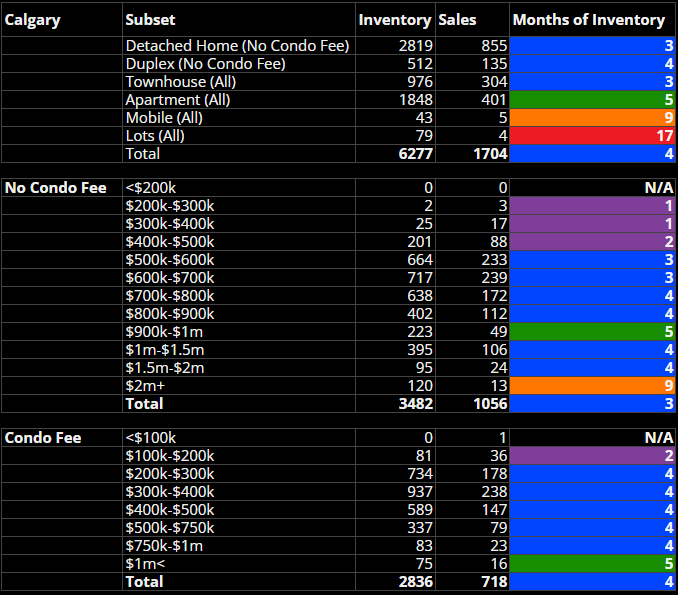Screen dimensions: 678x595
Task: Click the "Inventory" column header
Action: click(x=395, y=19)
